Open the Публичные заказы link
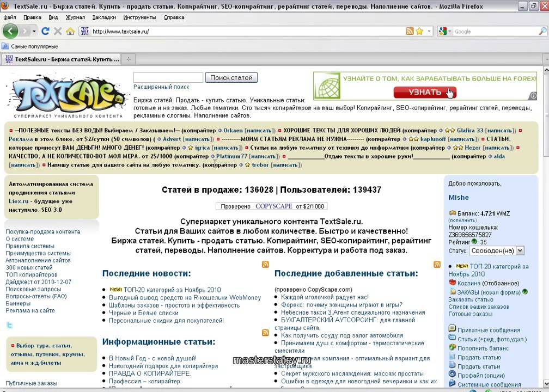This screenshot has height=392, width=549. [x=31, y=383]
